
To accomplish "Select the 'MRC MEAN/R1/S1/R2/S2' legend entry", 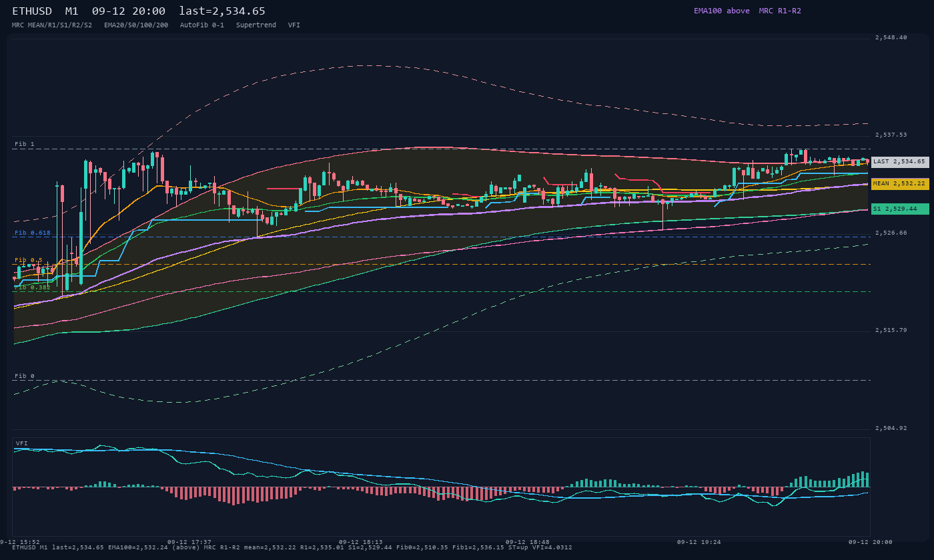I will coord(52,25).
